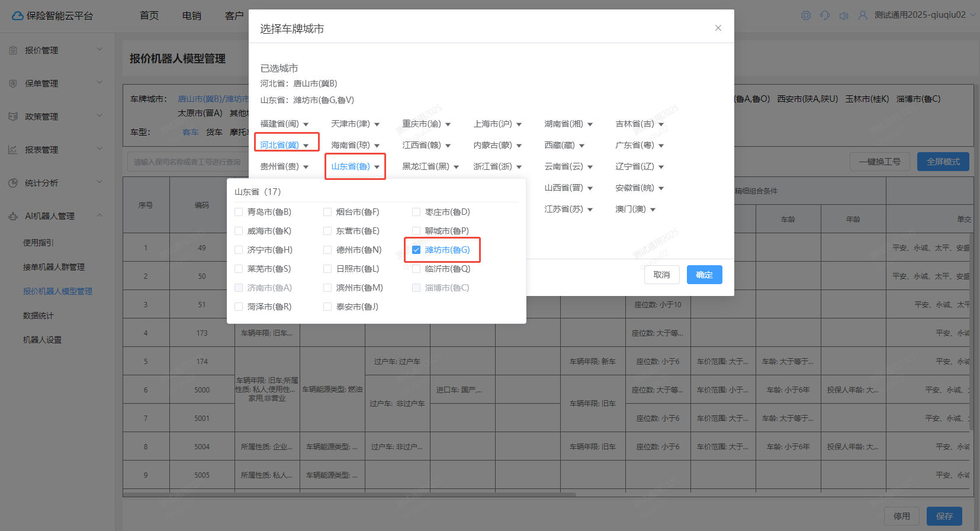Check 枣庄市(鲁D) checkbox
This screenshot has height=531, width=980.
416,212
